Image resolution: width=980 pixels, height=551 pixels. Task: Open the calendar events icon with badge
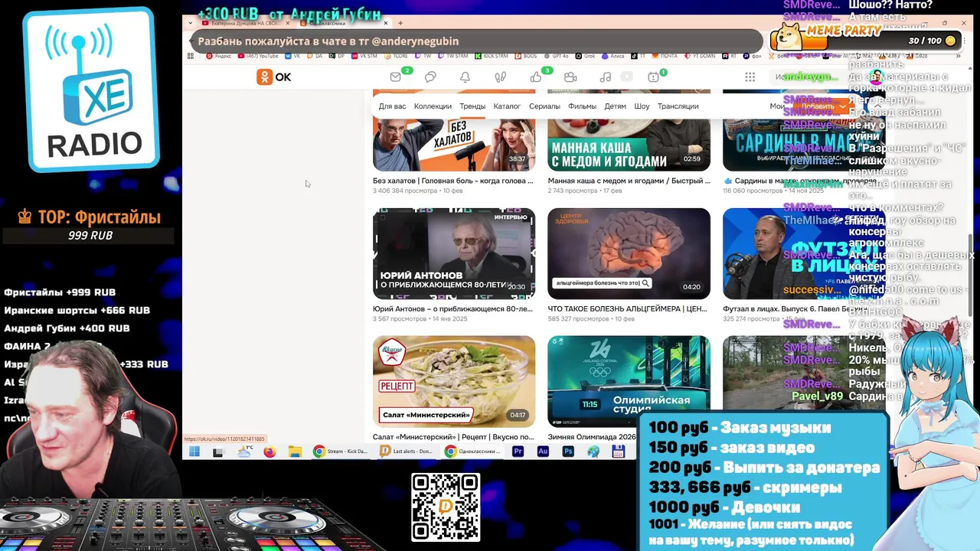point(653,77)
